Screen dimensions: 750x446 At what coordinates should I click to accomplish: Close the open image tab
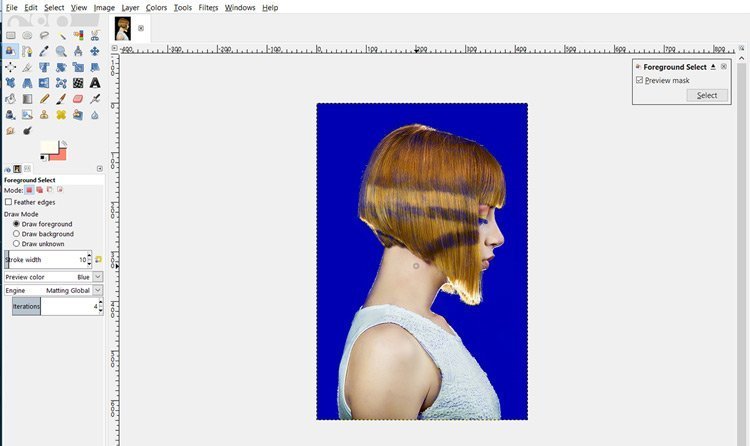pos(141,28)
